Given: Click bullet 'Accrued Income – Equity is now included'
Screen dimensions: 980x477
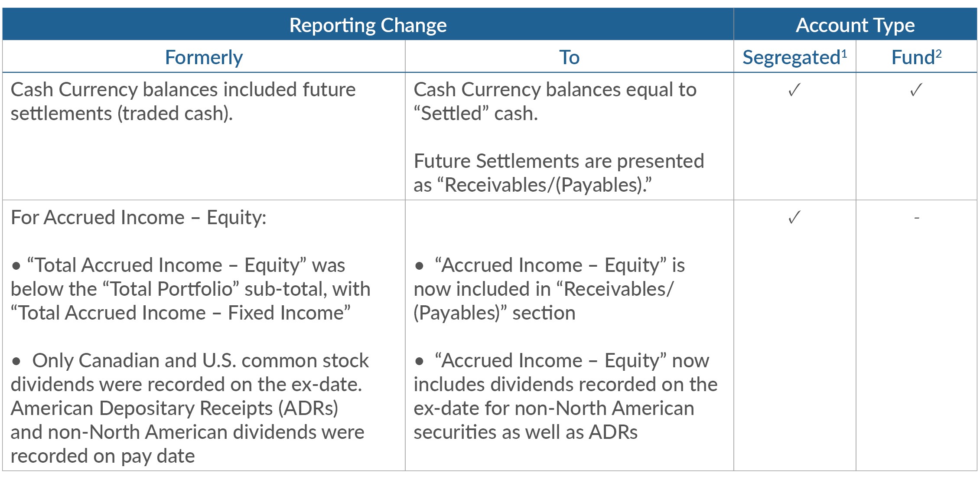Looking at the screenshot, I should pyautogui.click(x=549, y=289).
